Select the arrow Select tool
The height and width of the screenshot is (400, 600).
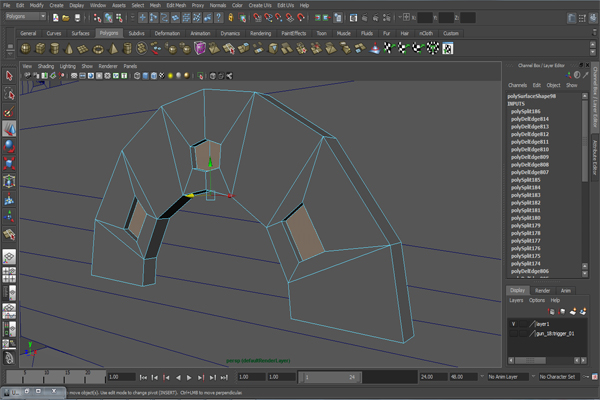(x=9, y=76)
